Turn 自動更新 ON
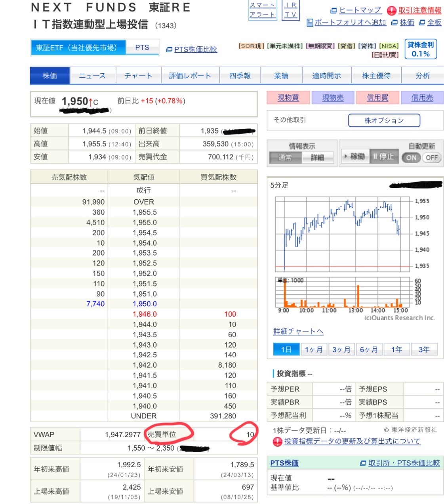Image resolution: width=444 pixels, height=504 pixels. coord(411,157)
